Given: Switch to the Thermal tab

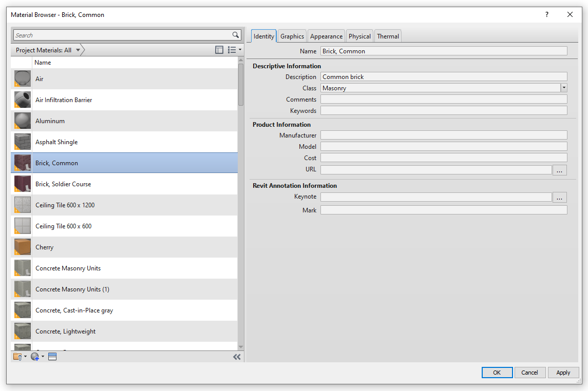Looking at the screenshot, I should click(x=388, y=36).
